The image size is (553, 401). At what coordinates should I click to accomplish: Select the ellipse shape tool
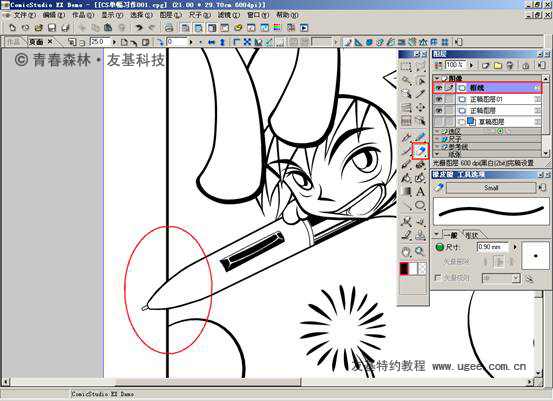point(420,205)
